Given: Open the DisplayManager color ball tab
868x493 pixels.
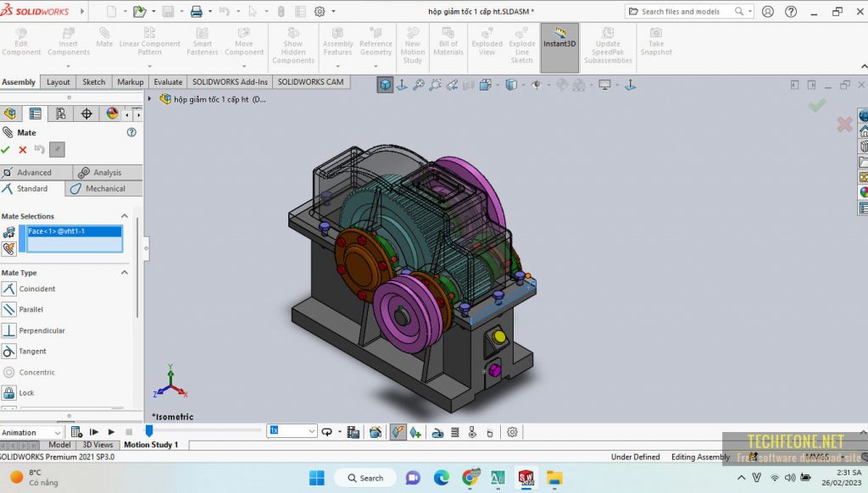Looking at the screenshot, I should point(112,114).
